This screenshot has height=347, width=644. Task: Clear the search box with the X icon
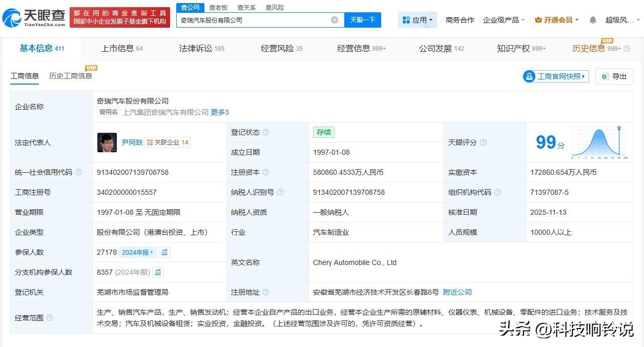tap(335, 20)
